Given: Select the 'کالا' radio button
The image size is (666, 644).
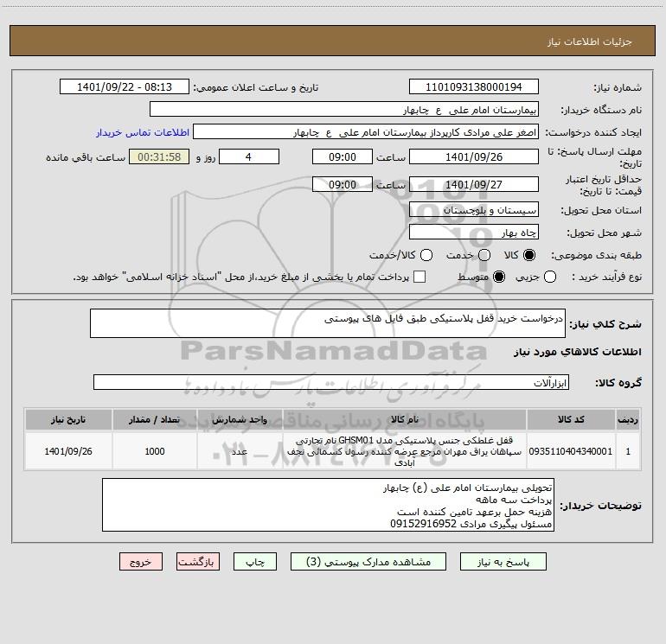Looking at the screenshot, I should click(529, 255).
